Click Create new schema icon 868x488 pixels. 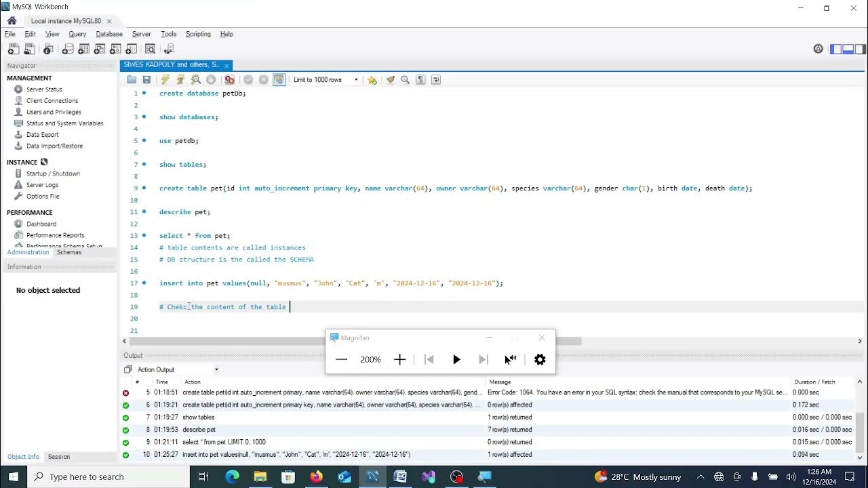pos(68,49)
